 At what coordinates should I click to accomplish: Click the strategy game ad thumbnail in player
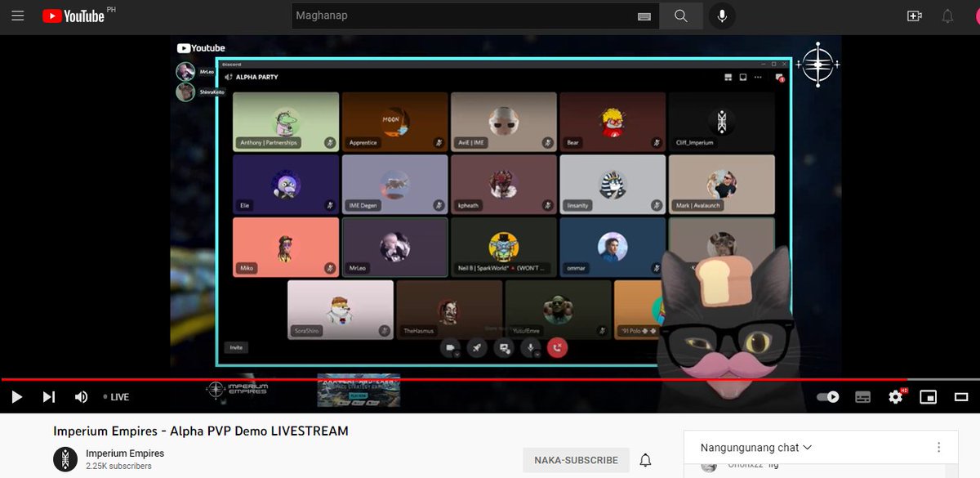(359, 391)
